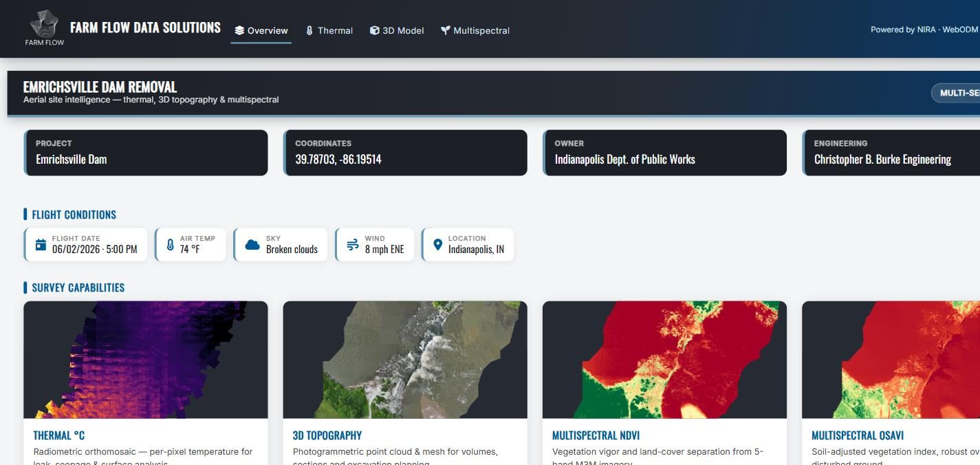Click the 8 mph ENE wind value

[384, 249]
